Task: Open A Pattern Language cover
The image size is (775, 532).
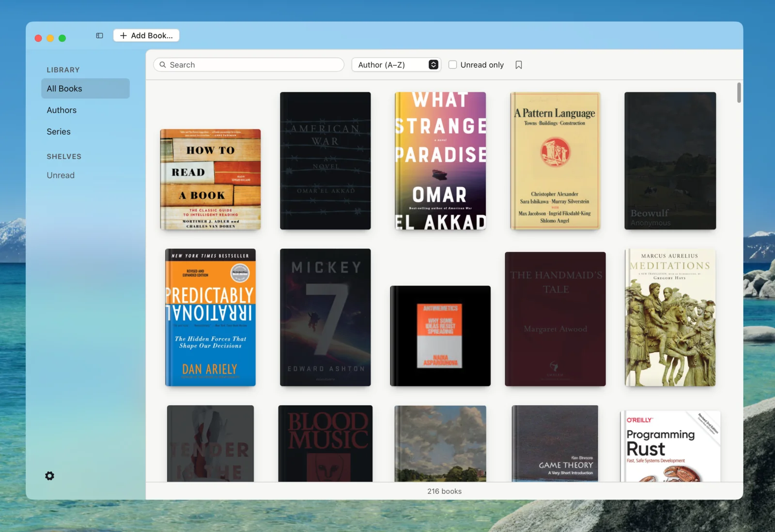Action: coord(555,161)
